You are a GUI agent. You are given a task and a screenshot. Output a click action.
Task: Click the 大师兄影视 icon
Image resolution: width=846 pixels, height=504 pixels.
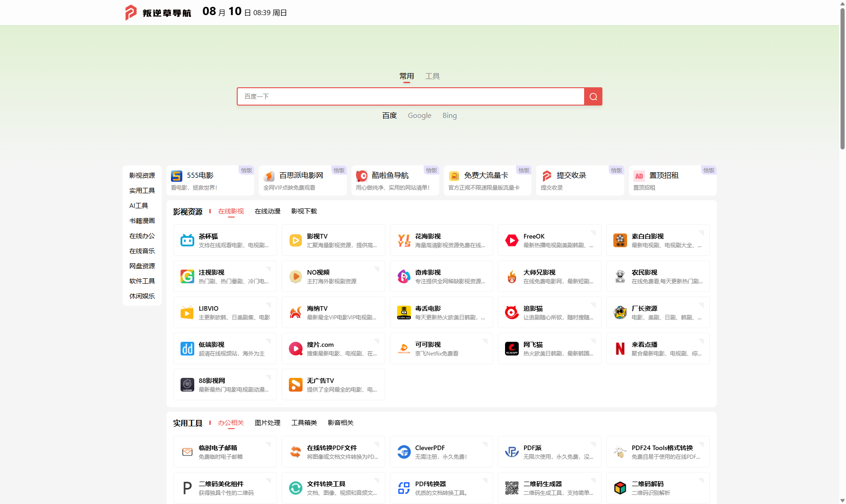[512, 276]
